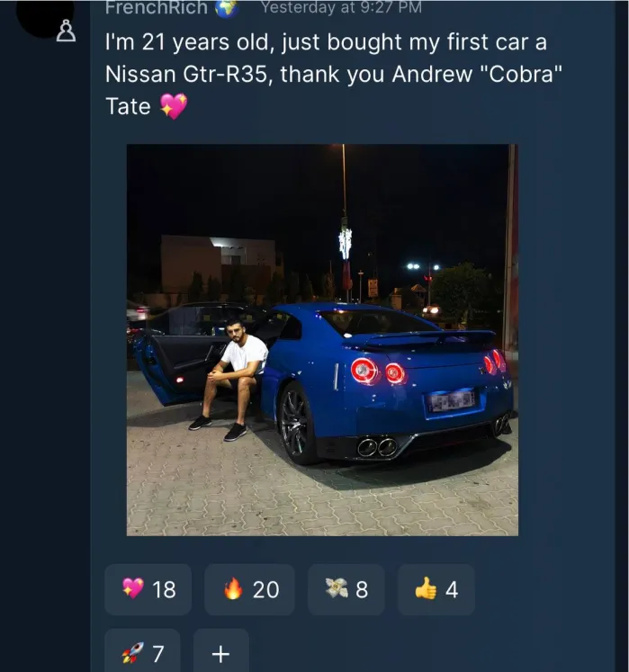Image resolution: width=629 pixels, height=672 pixels.
Task: Click the "Yesterday at 9:27 PM" timestamp
Action: pos(340,8)
